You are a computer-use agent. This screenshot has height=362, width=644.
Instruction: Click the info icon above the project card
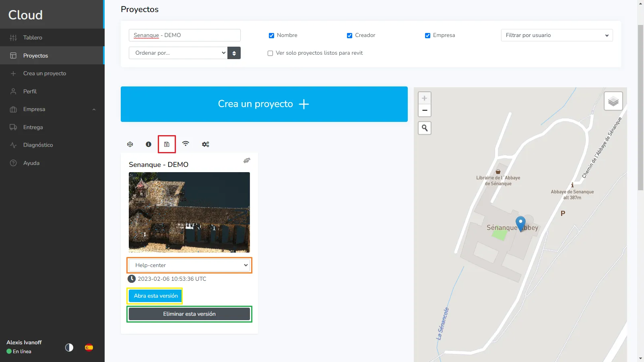(x=149, y=144)
